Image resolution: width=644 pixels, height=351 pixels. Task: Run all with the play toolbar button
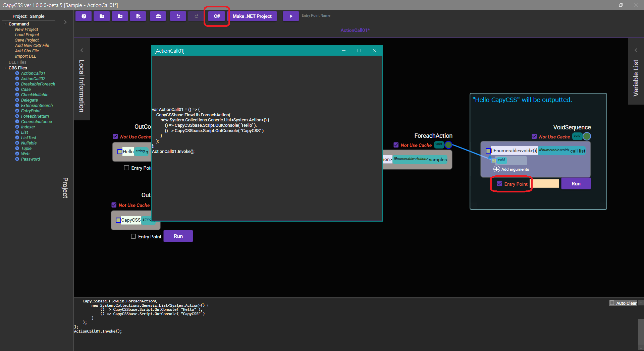pos(291,16)
